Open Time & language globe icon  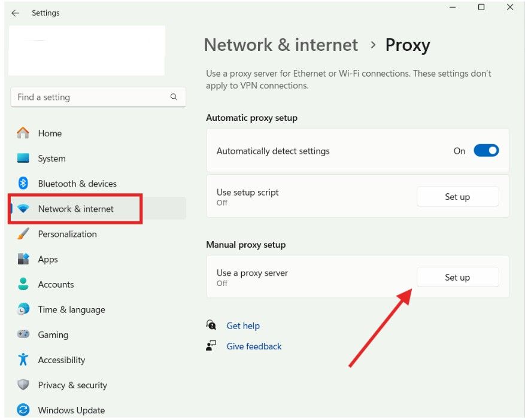point(23,309)
